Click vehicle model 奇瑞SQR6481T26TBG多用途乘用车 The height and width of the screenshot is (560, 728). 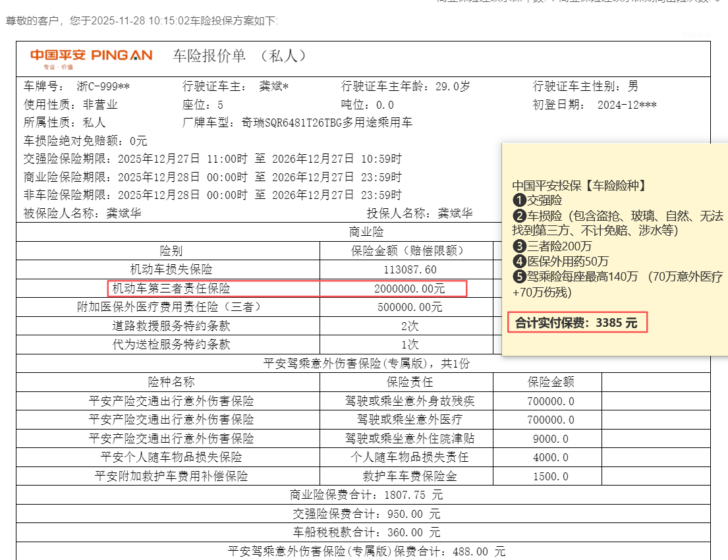tap(327, 123)
